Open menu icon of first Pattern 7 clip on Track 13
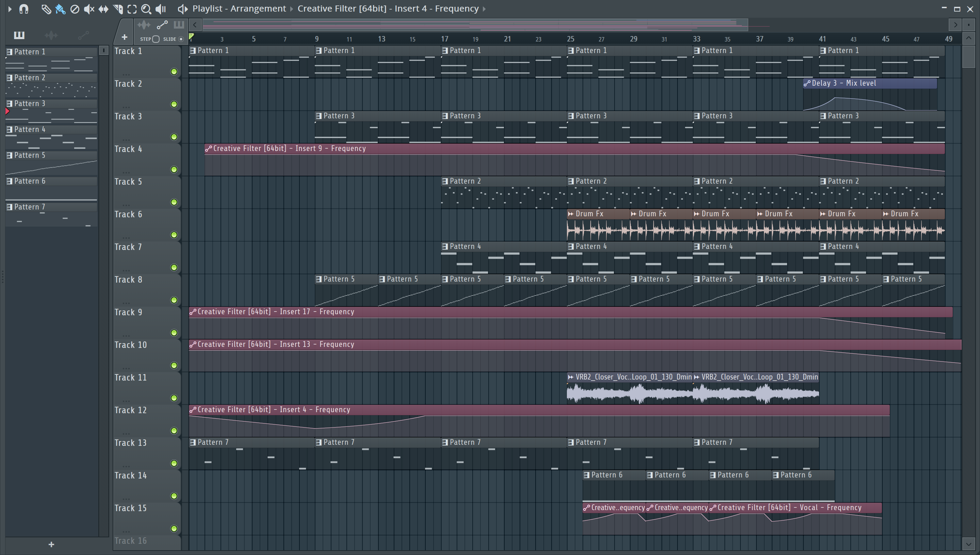This screenshot has height=555, width=980. (193, 442)
